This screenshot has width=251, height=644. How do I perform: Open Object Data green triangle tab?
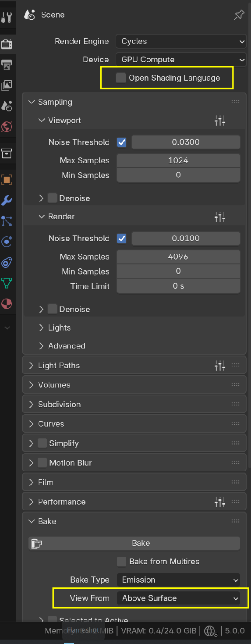7,283
